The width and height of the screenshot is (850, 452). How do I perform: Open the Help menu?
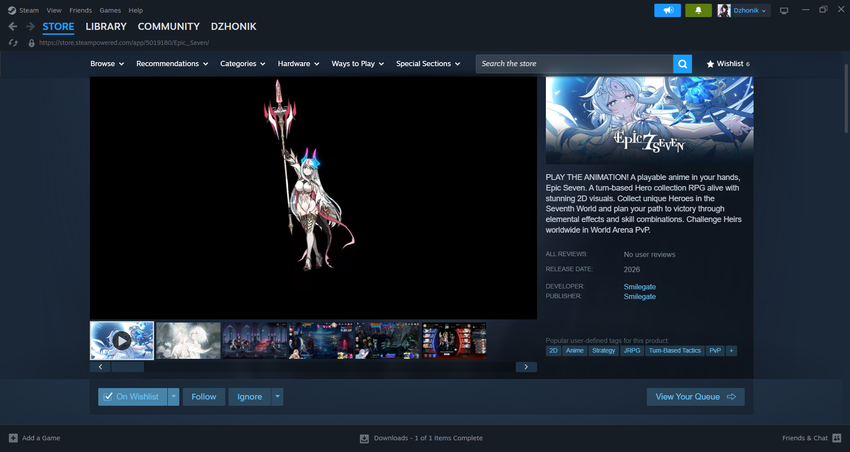[x=136, y=10]
